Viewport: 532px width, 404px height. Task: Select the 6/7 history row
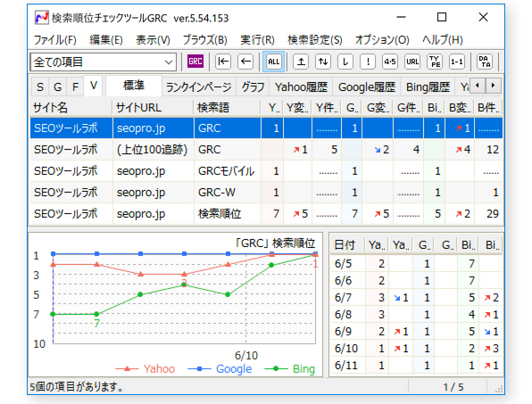pyautogui.click(x=416, y=297)
